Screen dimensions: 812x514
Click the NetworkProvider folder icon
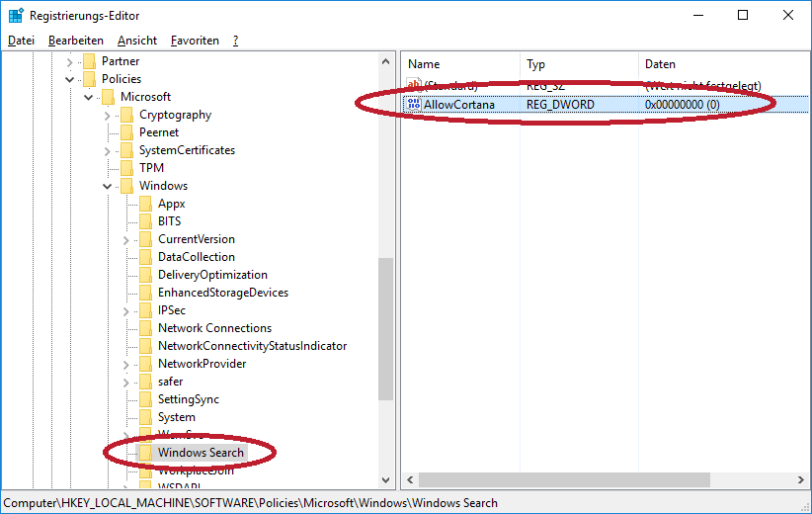(x=145, y=364)
